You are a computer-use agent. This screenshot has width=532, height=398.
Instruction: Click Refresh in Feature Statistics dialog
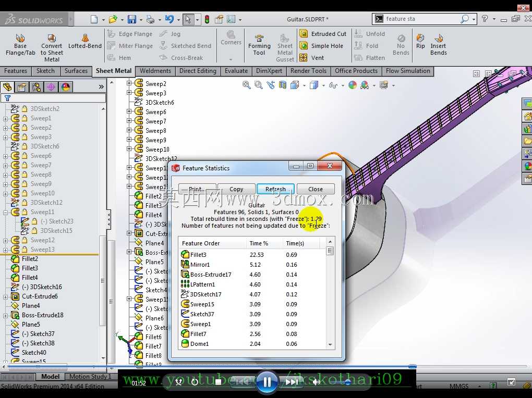point(275,189)
